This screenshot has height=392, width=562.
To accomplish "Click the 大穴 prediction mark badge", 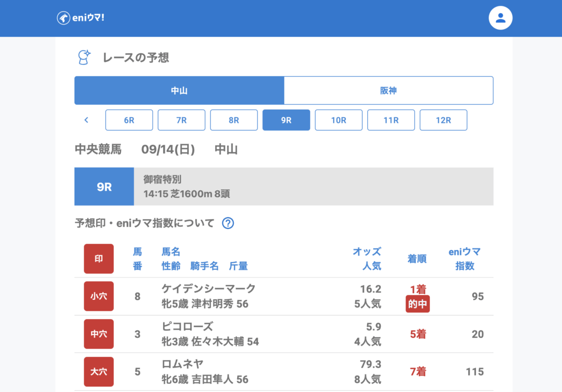I will [x=99, y=372].
